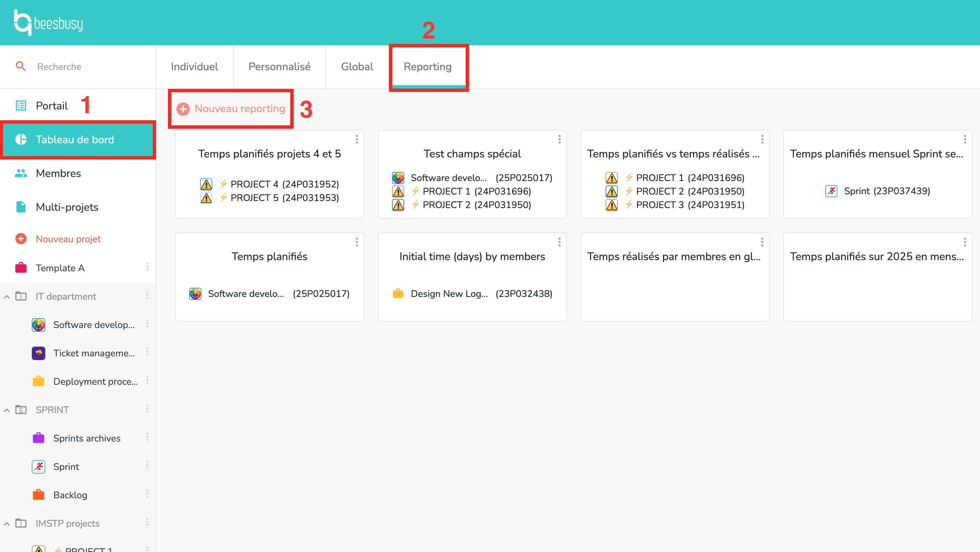Open the Ticket manageme... project
The width and height of the screenshot is (980, 552).
point(94,353)
